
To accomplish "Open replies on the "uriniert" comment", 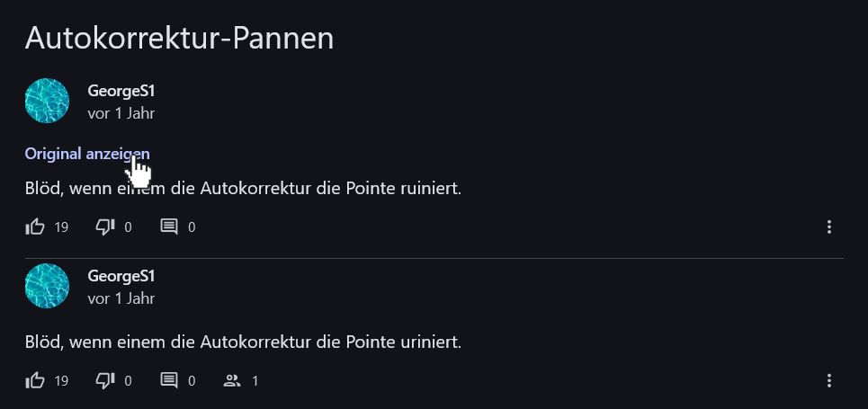I will 169,380.
